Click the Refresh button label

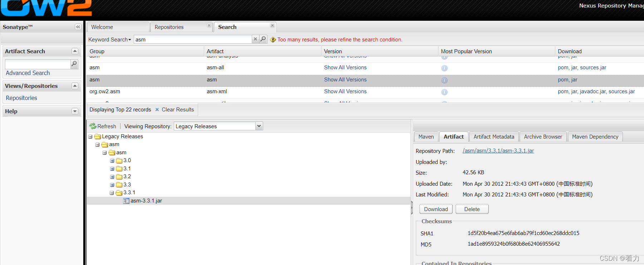[107, 126]
